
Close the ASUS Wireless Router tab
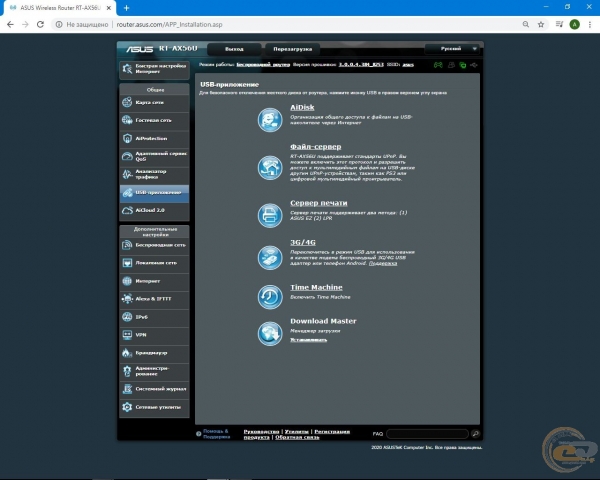click(109, 8)
